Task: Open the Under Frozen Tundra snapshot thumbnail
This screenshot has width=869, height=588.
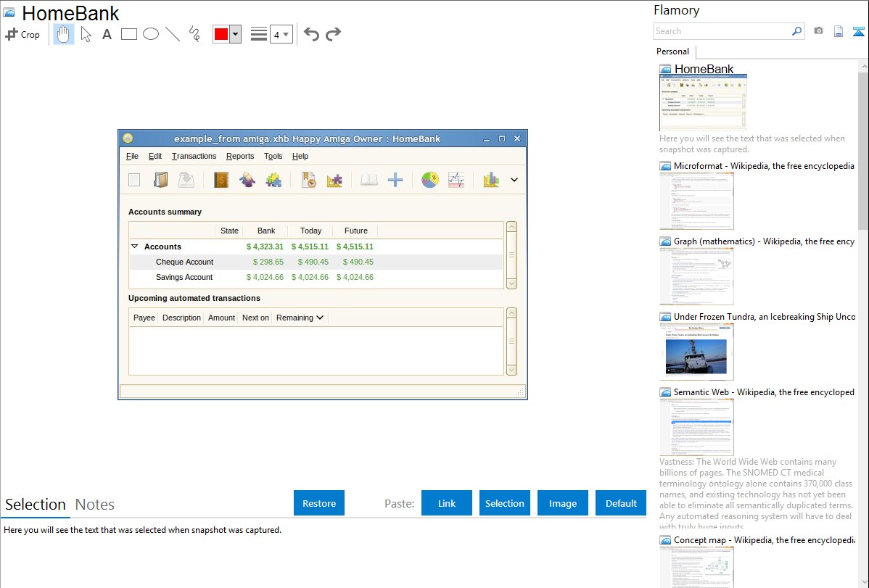Action: pyautogui.click(x=696, y=352)
